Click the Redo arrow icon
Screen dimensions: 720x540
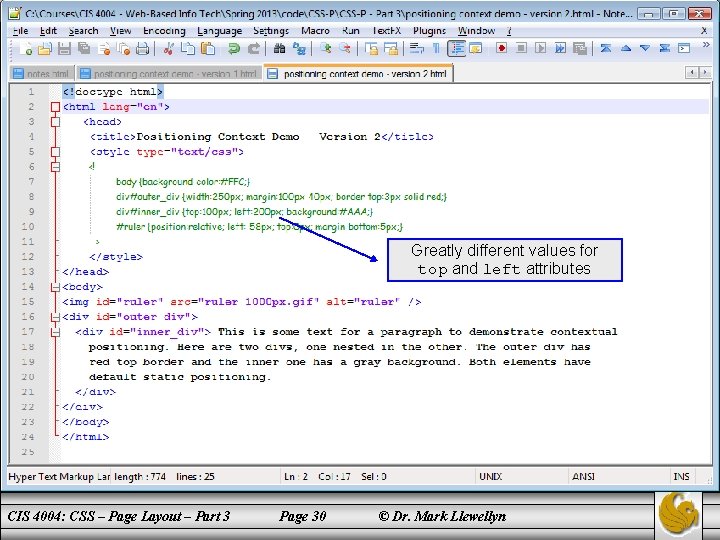click(253, 48)
